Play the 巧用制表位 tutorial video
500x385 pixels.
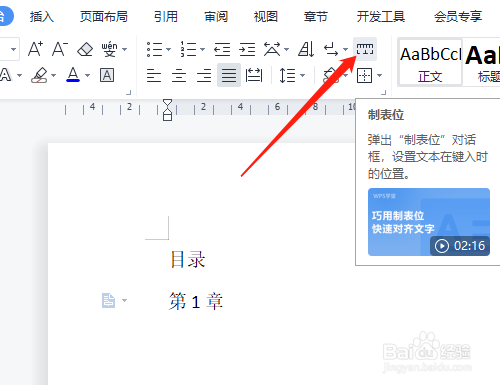pos(429,222)
